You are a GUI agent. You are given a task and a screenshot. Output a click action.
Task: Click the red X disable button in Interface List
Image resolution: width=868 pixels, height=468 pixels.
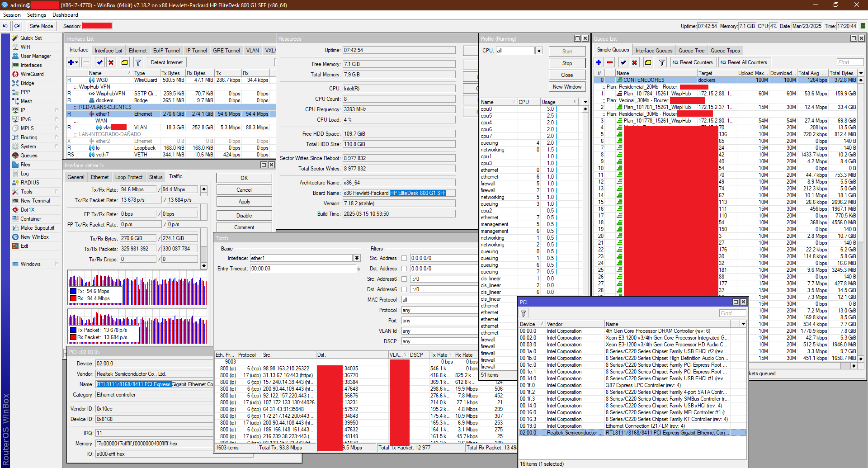coord(111,62)
